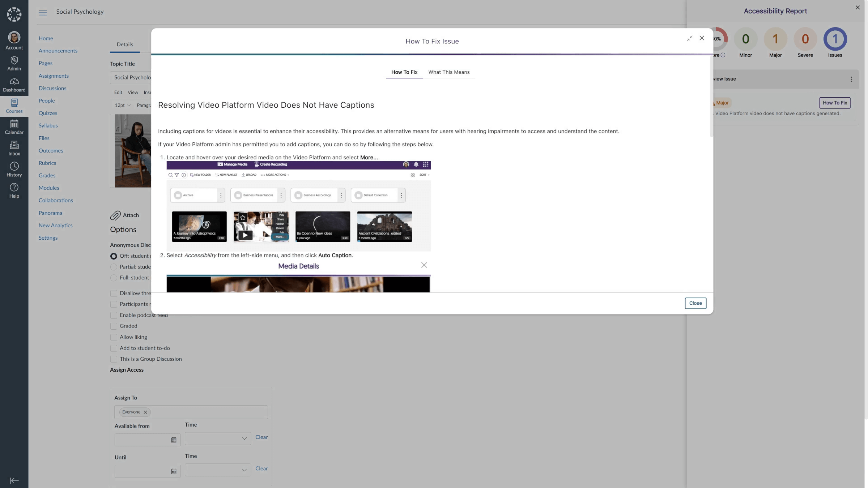Open the History clock icon
The height and width of the screenshot is (488, 868).
tap(14, 170)
